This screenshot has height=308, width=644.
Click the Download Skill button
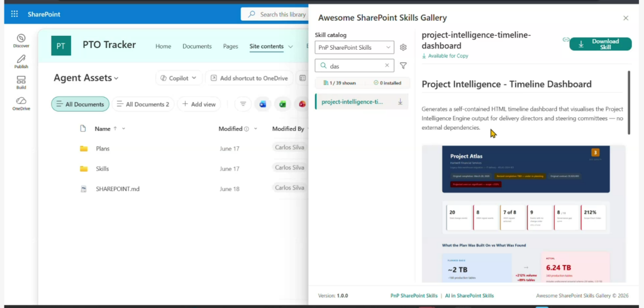click(600, 44)
